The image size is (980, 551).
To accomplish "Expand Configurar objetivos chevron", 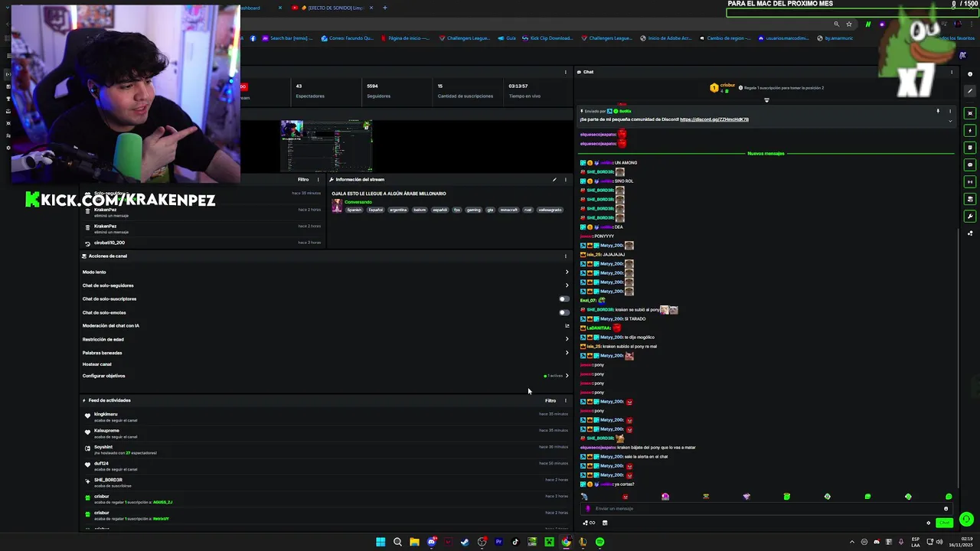I will click(x=567, y=376).
